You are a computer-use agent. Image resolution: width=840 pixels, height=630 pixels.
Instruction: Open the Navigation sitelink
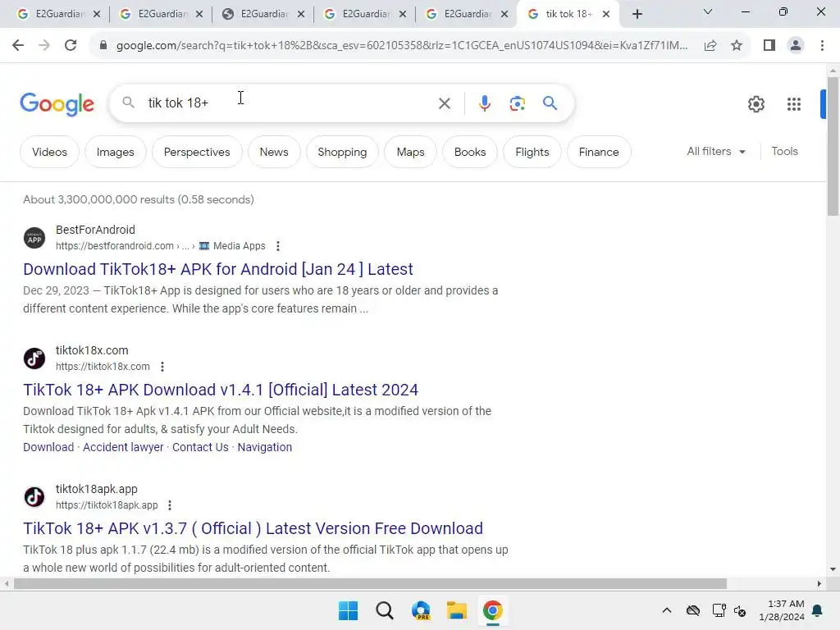(x=265, y=447)
